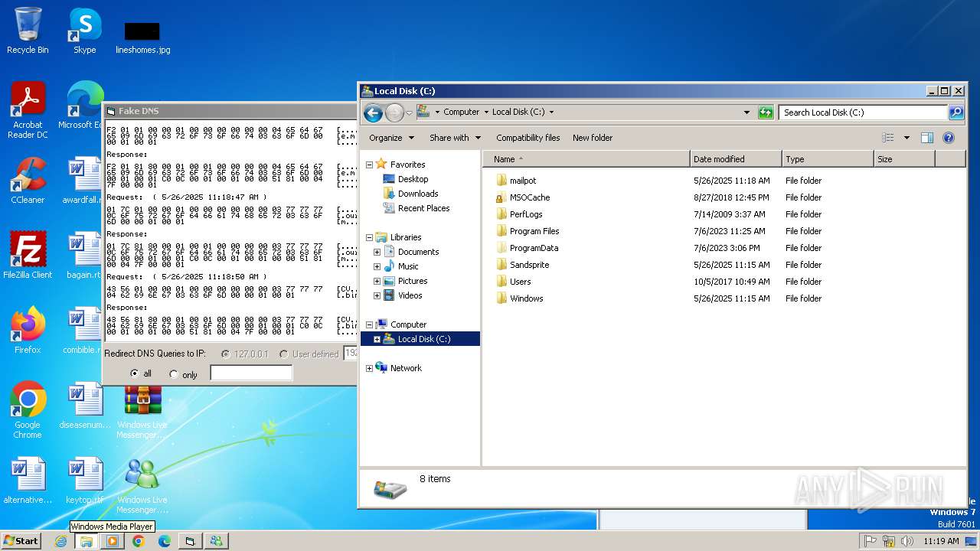
Task: Sort by the Type column header
Action: (828, 159)
